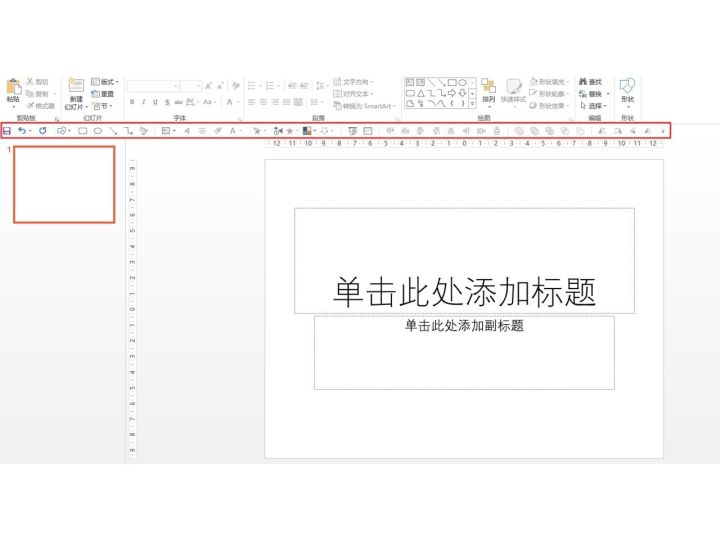Select the down arrow shape in the shapes gallery
The height and width of the screenshot is (540, 720).
click(x=462, y=93)
